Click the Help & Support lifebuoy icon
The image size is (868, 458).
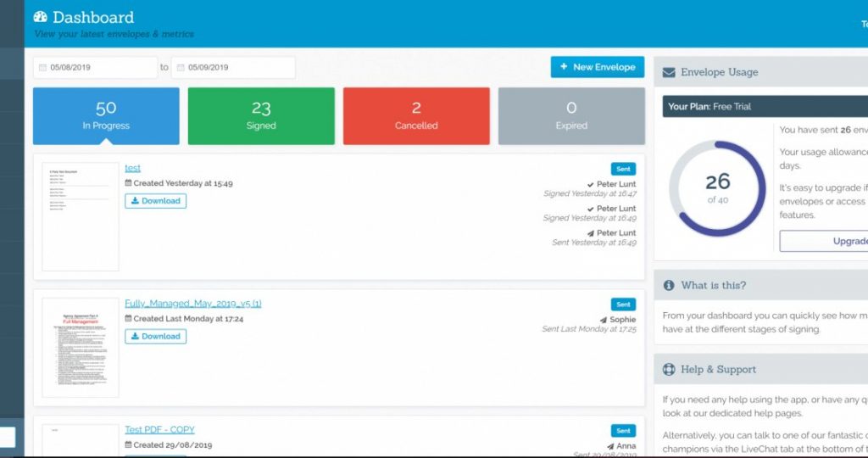[669, 370]
